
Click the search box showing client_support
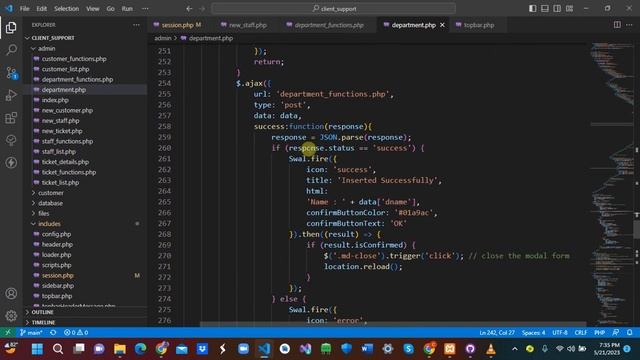333,9
